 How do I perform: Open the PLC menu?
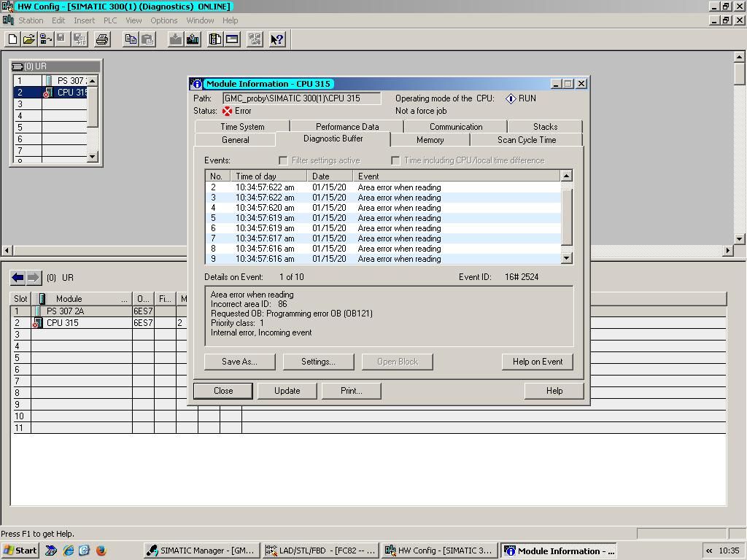tap(110, 20)
